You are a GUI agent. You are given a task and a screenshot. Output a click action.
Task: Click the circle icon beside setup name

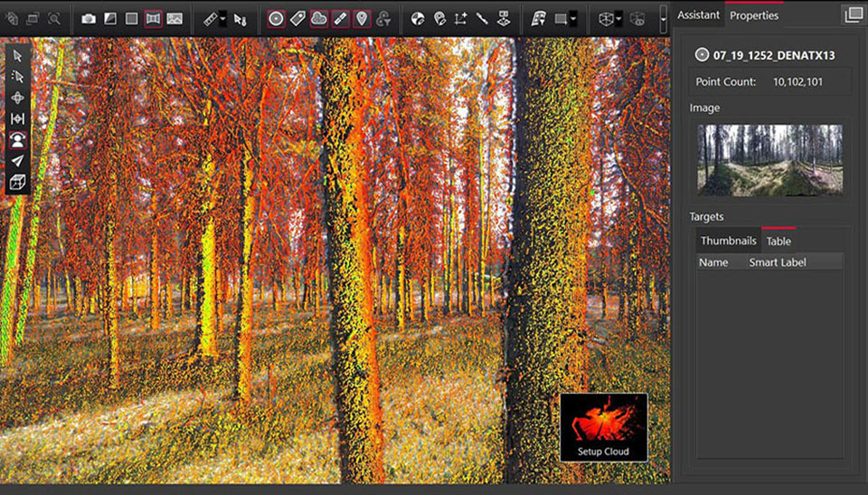tap(702, 54)
